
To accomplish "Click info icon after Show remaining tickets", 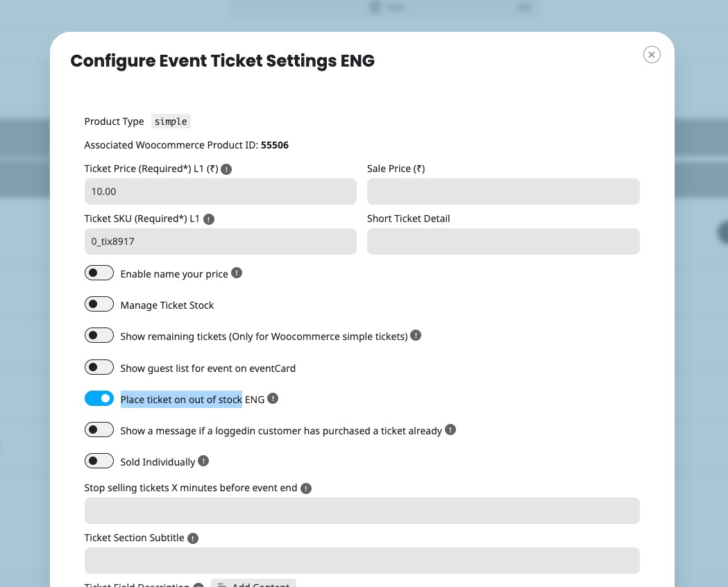I will 416,335.
